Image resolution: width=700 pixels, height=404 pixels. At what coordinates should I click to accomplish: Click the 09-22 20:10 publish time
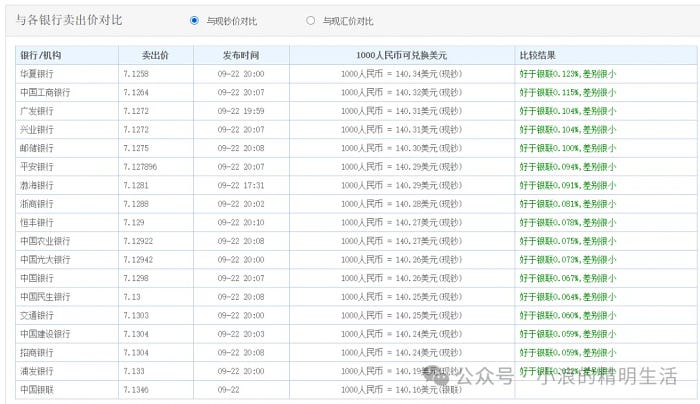(241, 223)
